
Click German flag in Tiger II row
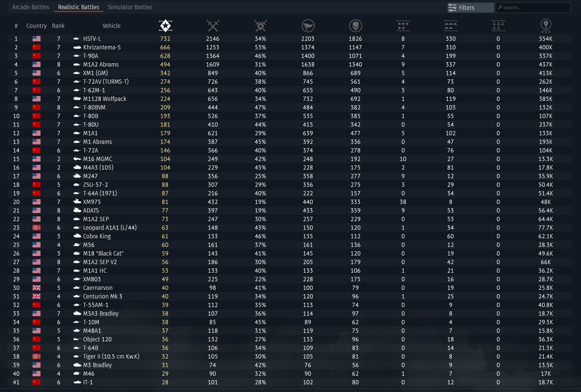(37, 356)
